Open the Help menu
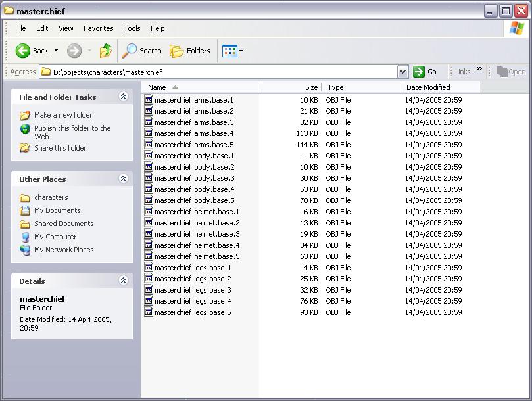Screen dimensions: 532x401 click(x=157, y=28)
